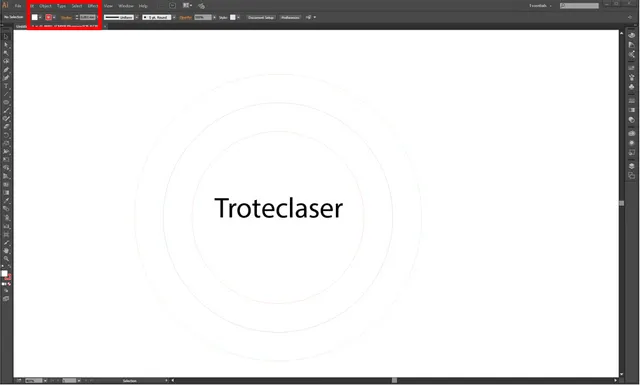Open the fill color dropdown arrow
The image size is (640, 385).
pos(40,18)
